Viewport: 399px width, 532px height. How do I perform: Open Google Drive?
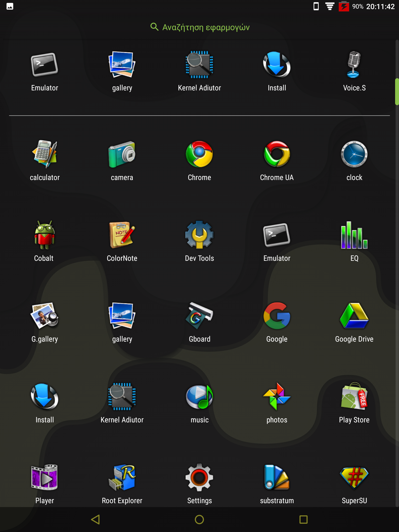point(354,322)
